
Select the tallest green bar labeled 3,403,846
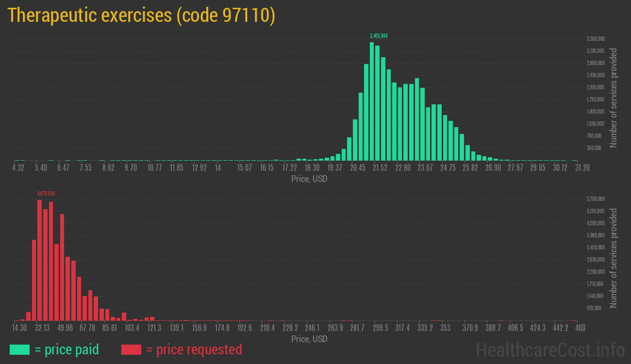tap(372, 101)
